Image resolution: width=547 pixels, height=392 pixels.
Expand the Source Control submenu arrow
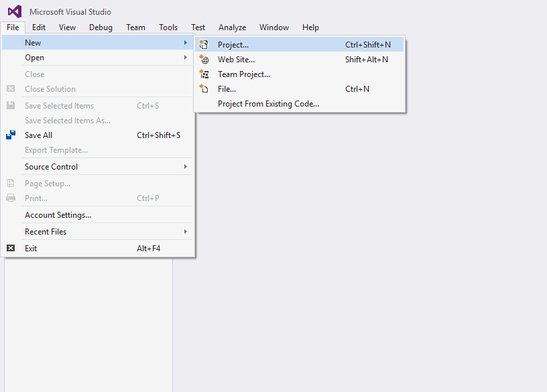click(x=186, y=167)
